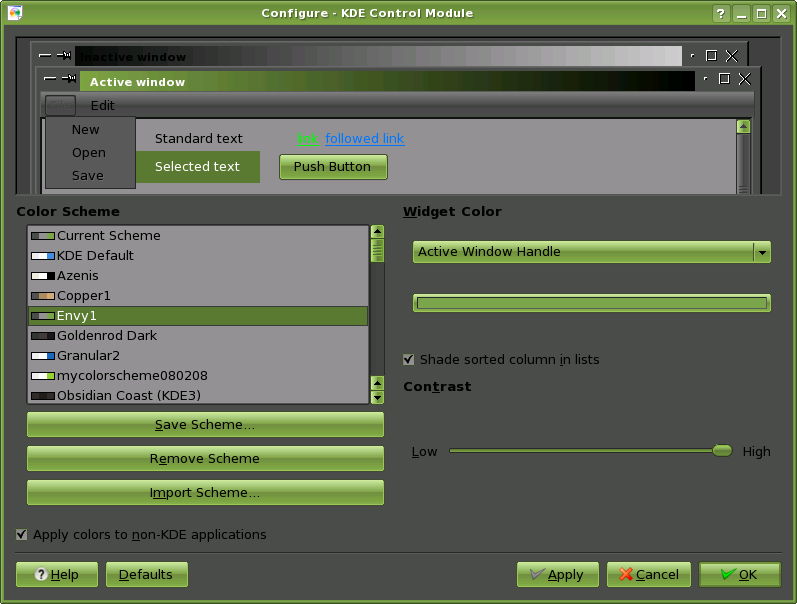Click the menu dash icon of Active window preview

point(50,78)
